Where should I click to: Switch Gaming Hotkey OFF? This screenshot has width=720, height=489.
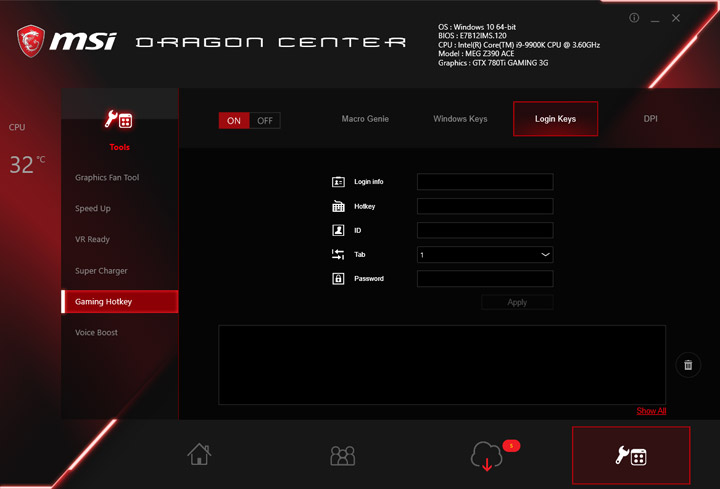[x=264, y=120]
